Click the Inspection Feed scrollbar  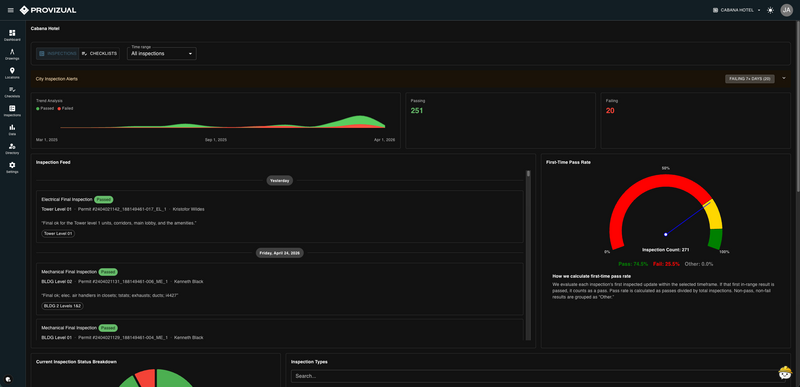point(528,255)
